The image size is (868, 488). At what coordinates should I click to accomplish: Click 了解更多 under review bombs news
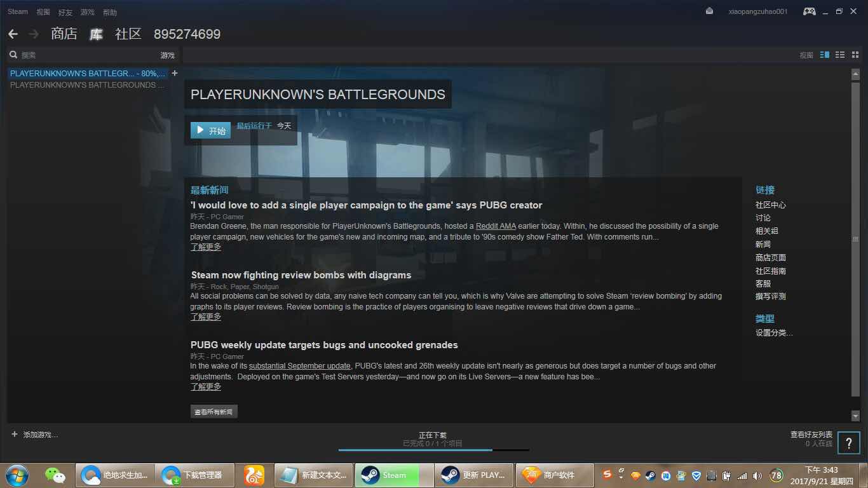click(206, 317)
